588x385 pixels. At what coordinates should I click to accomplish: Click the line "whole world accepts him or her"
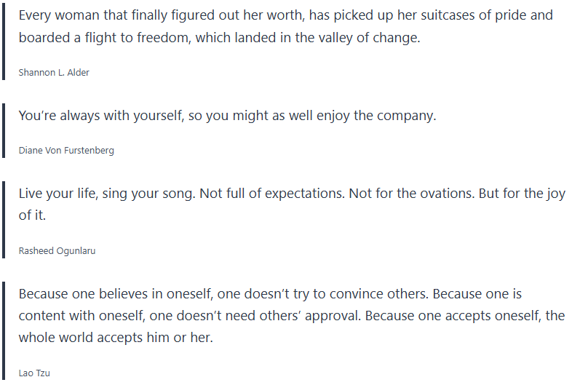click(116, 338)
